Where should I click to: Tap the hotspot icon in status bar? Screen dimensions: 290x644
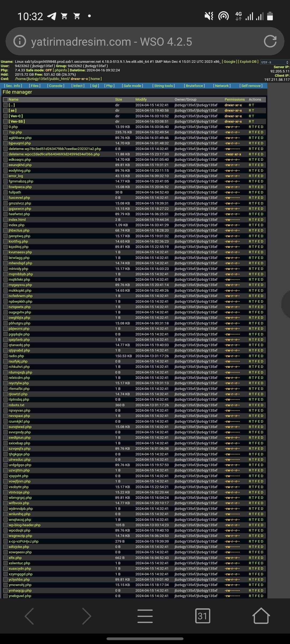coord(223,16)
